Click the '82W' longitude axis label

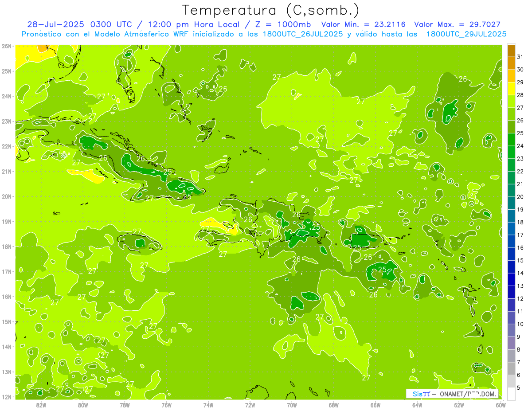click(41, 405)
